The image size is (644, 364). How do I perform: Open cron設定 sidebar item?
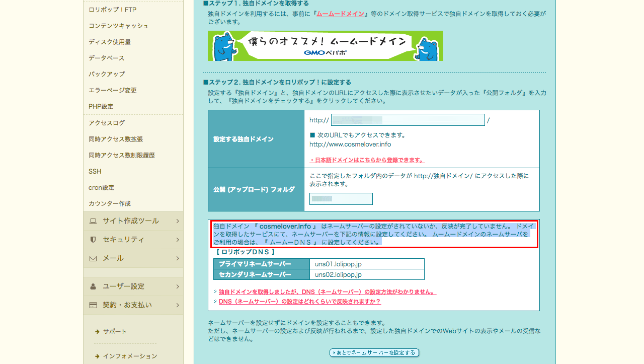pos(101,187)
